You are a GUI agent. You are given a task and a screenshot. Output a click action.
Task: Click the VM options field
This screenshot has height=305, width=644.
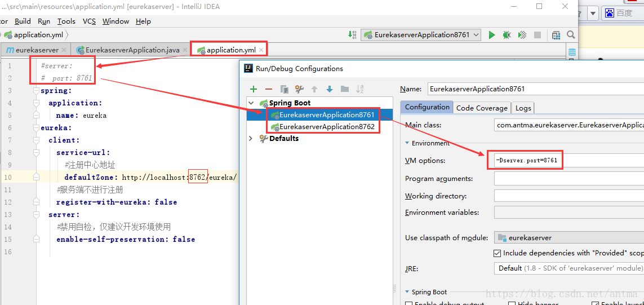point(569,160)
